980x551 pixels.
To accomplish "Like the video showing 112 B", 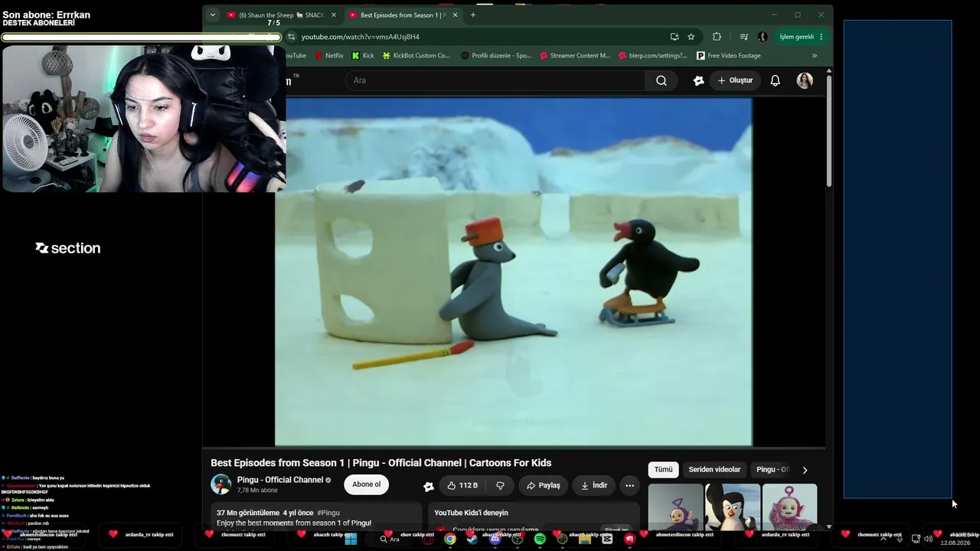I will click(462, 485).
